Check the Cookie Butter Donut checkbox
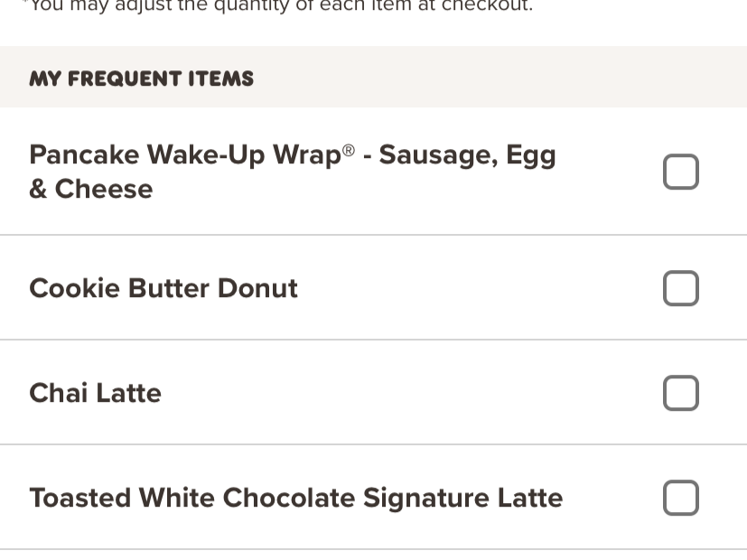Screen dimensions: 747x560 point(680,288)
